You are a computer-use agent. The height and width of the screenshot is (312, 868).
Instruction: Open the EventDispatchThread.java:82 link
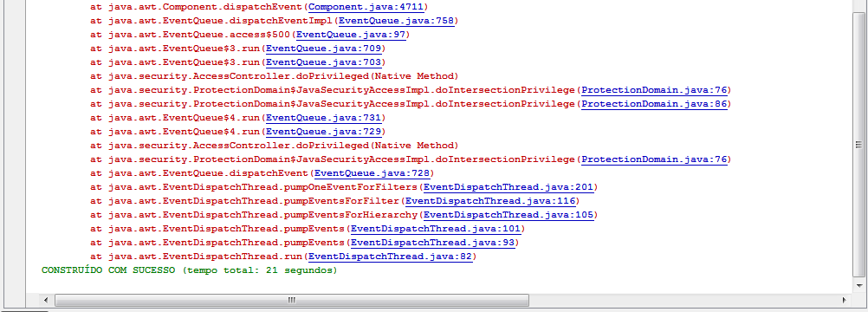(x=390, y=257)
